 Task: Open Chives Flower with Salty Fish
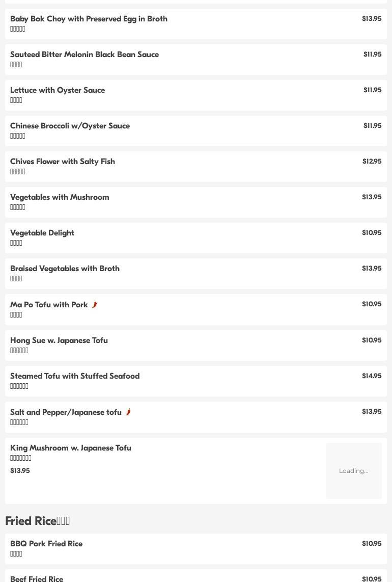pos(63,162)
